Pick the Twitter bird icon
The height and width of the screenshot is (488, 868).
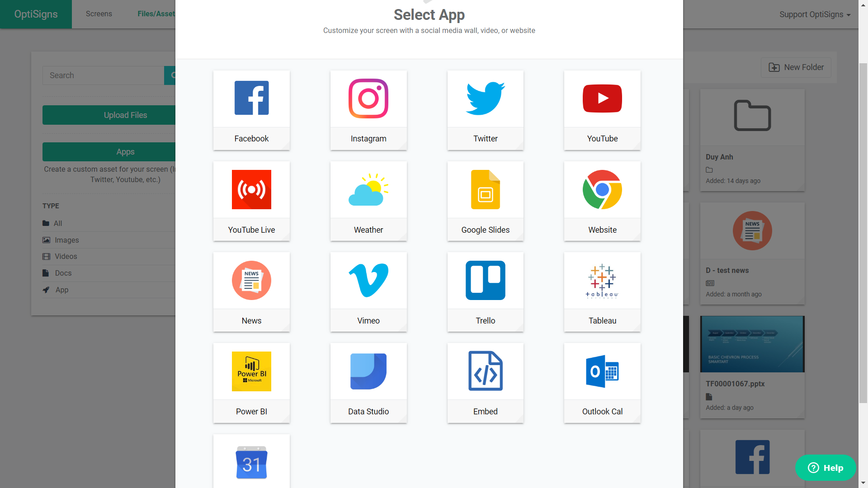pyautogui.click(x=486, y=98)
